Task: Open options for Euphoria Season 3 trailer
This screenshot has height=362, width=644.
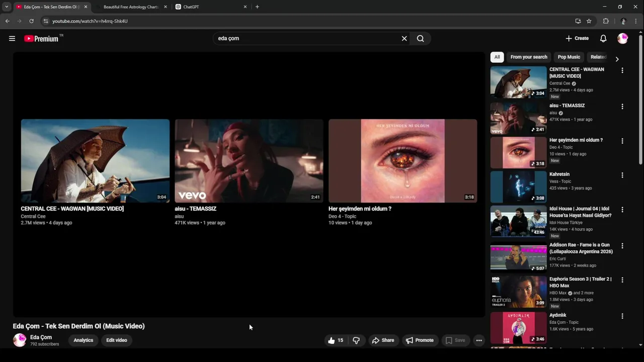Action: (622, 280)
